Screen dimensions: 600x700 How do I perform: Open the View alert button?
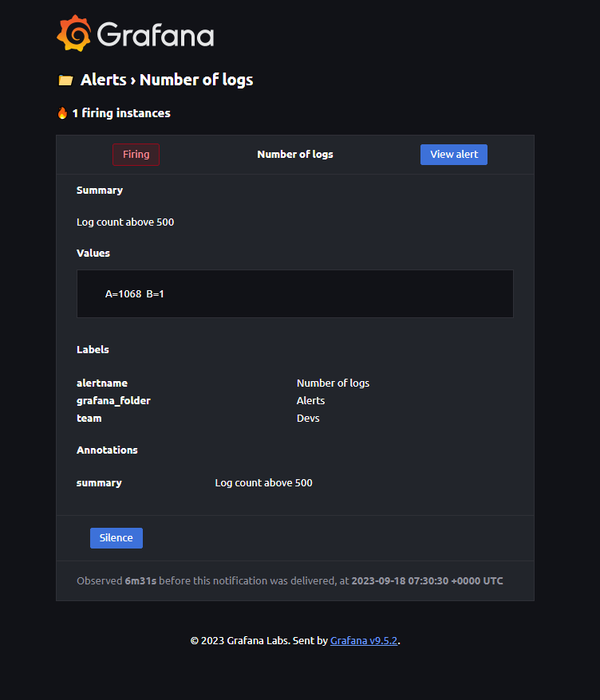[454, 155]
